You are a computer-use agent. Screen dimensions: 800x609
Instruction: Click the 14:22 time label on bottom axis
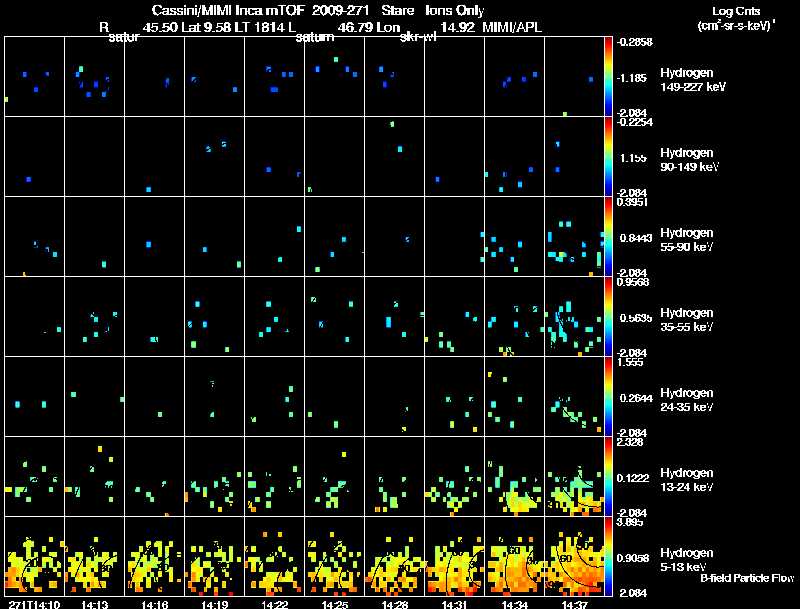(274, 605)
